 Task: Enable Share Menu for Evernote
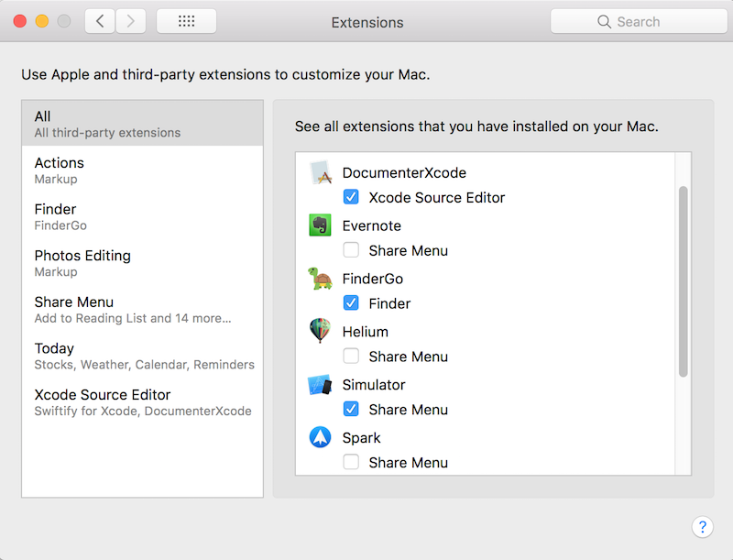351,250
